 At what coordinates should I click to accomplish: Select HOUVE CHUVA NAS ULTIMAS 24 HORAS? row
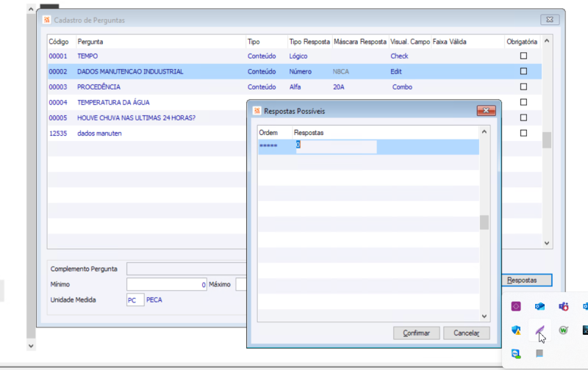[136, 118]
